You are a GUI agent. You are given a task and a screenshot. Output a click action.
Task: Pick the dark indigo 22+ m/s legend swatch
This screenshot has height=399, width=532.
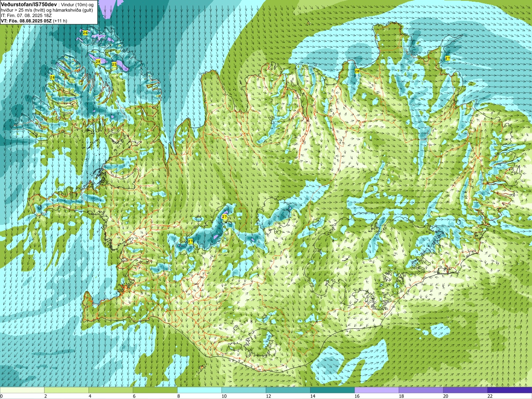510,390
